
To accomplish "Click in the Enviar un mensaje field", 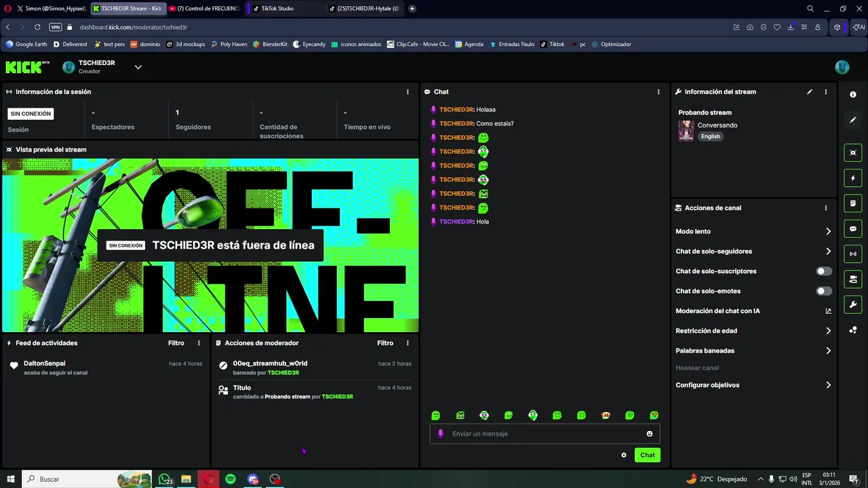I will [x=545, y=434].
